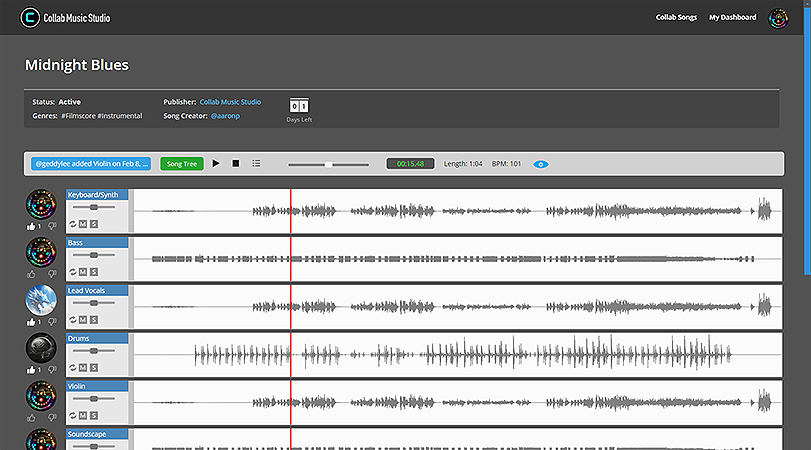The width and height of the screenshot is (811, 450).
Task: Select the Keyboard/Synth track label
Action: coord(97,194)
